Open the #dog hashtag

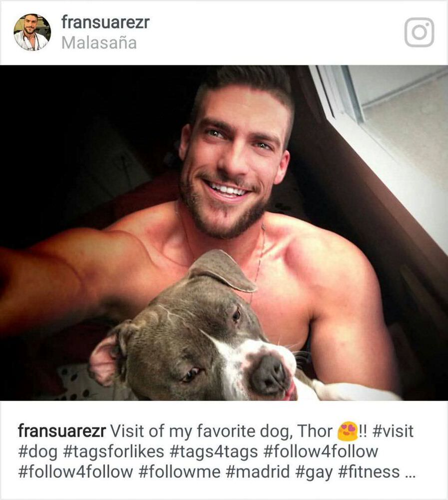click(x=38, y=451)
